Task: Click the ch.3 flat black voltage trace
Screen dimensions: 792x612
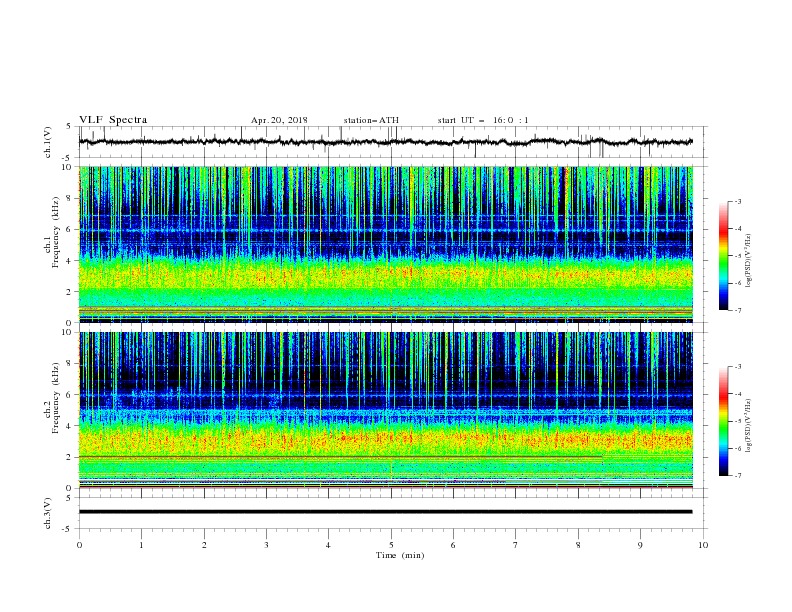Action: coord(385,512)
